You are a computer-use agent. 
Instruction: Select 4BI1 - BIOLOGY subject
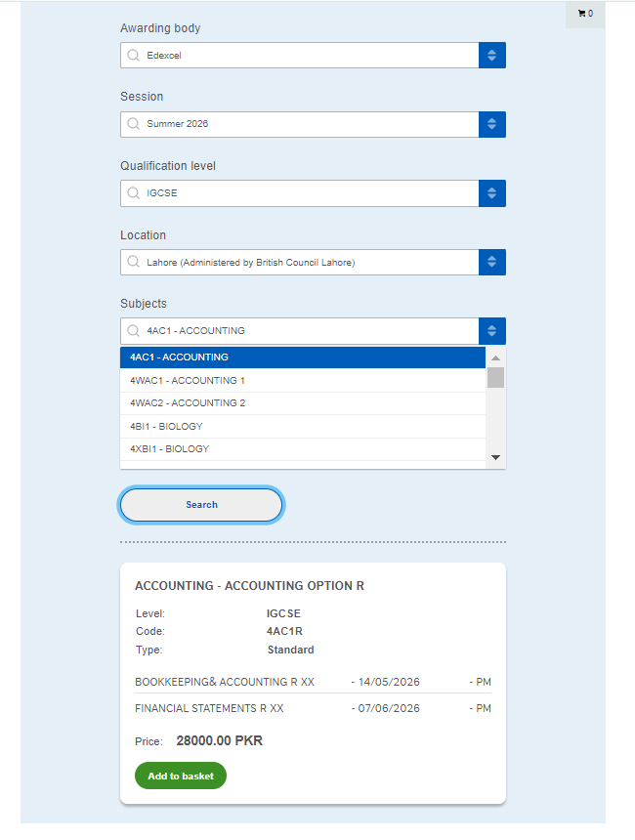[x=302, y=427]
